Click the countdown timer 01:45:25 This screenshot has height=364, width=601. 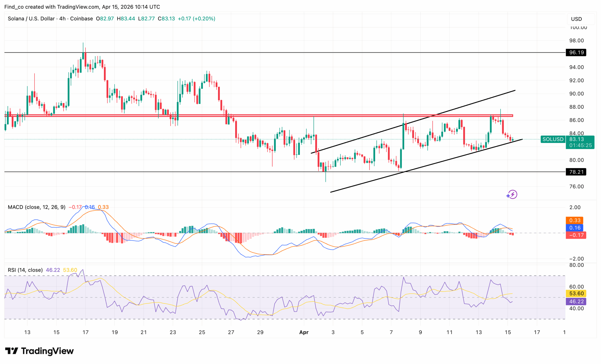pyautogui.click(x=580, y=145)
